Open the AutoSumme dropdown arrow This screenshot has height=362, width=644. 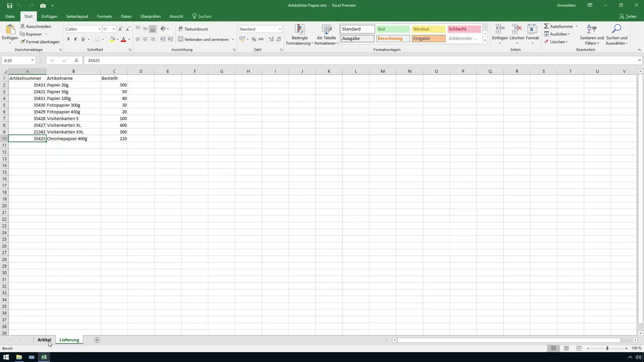[x=577, y=26]
